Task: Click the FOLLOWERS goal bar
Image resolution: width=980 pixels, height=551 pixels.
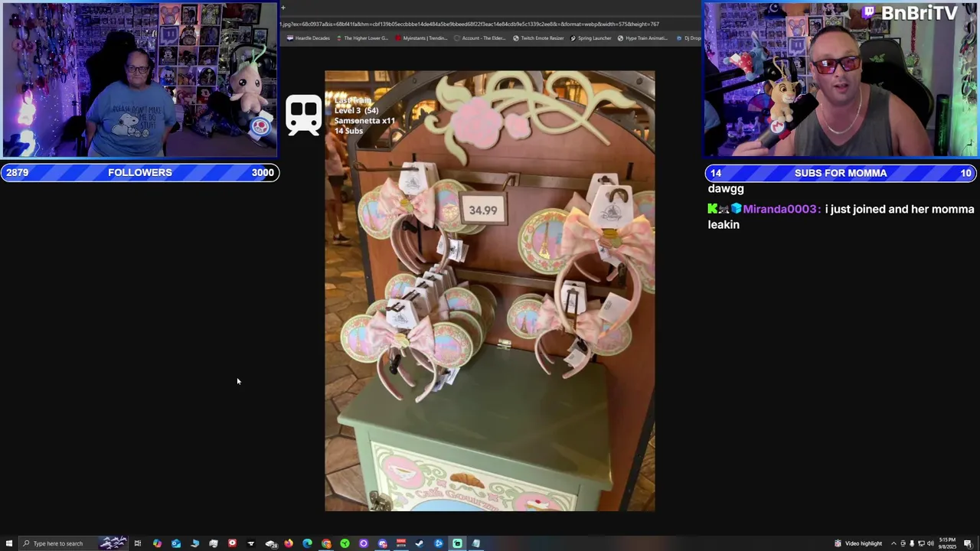Action: [x=139, y=172]
